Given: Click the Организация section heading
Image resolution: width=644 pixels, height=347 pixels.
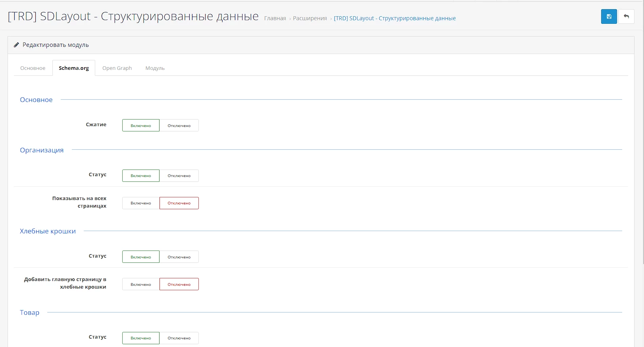Looking at the screenshot, I should tap(42, 150).
